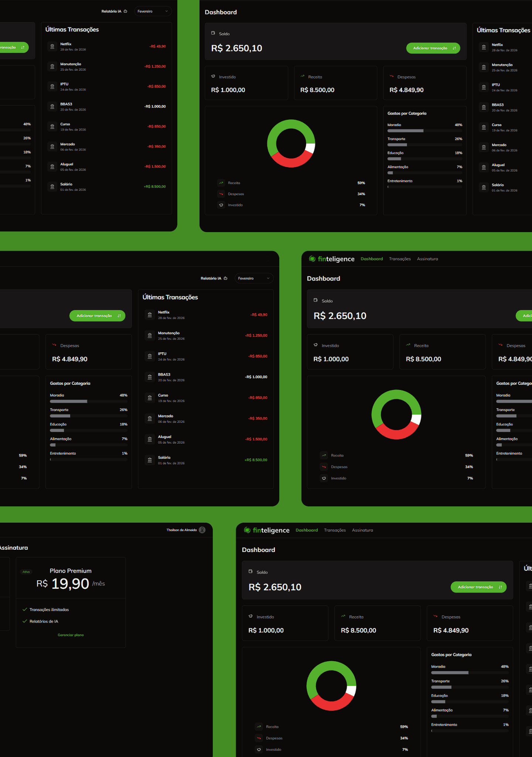
Task: Open the Fevereiro month dropdown in topmost panel
Action: (153, 11)
